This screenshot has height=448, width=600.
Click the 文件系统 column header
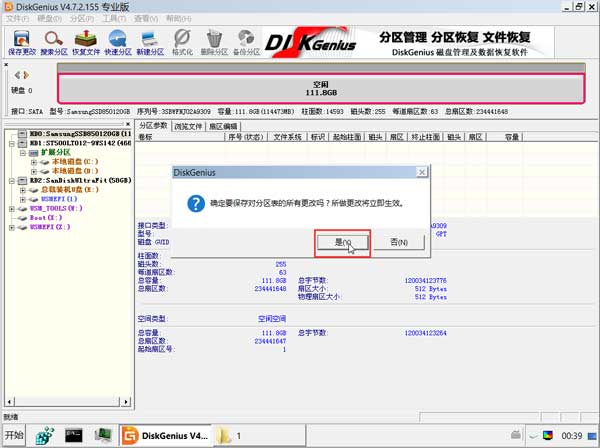(287, 137)
